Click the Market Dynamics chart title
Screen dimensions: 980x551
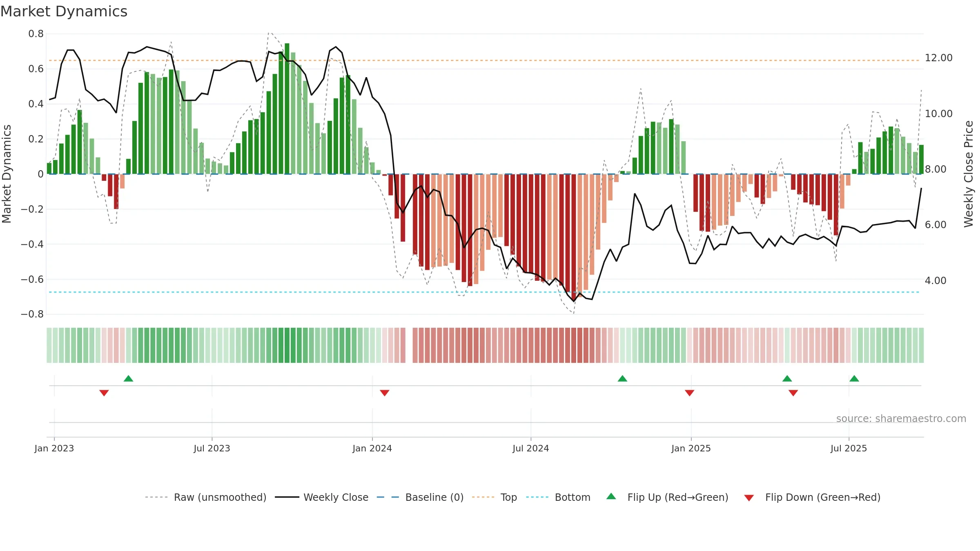pyautogui.click(x=64, y=11)
